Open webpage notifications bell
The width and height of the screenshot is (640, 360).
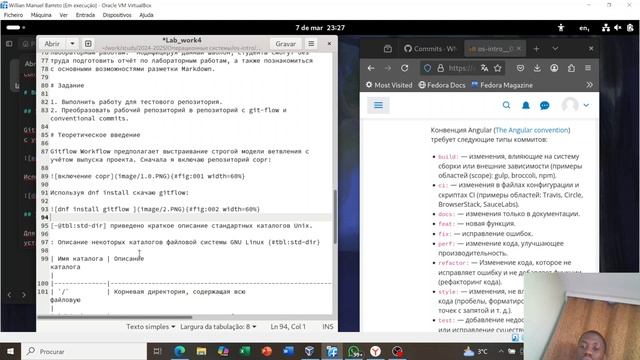[526, 105]
